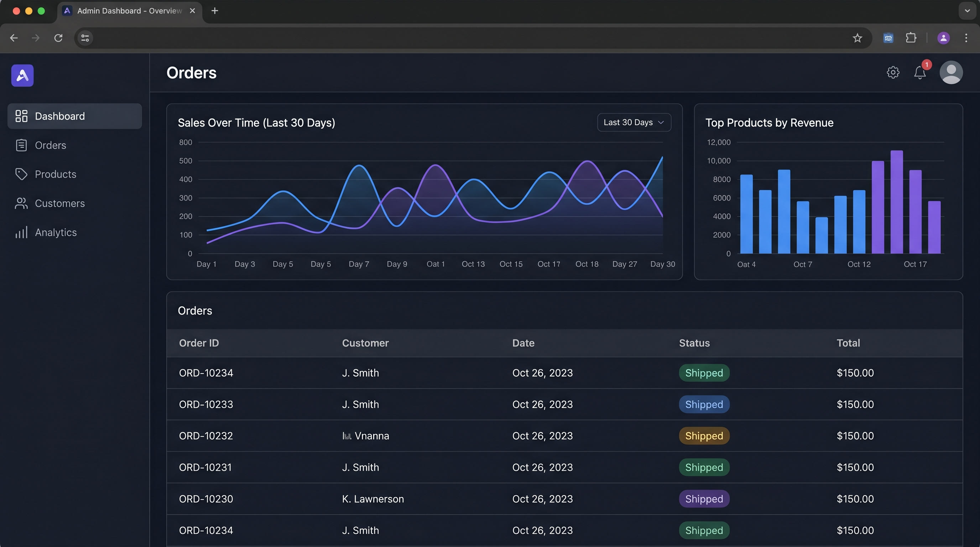Click the tallest purple bar in revenue chart
The image size is (980, 547).
coord(897,202)
